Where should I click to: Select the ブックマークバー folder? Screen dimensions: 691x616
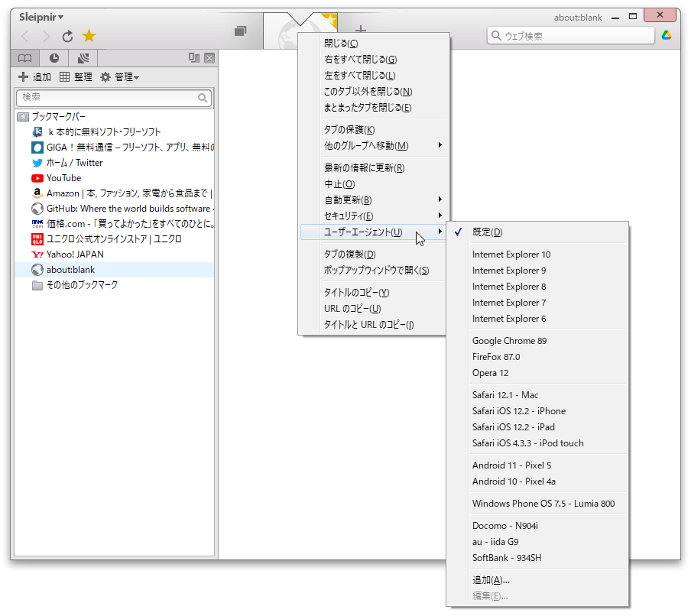coord(51,117)
